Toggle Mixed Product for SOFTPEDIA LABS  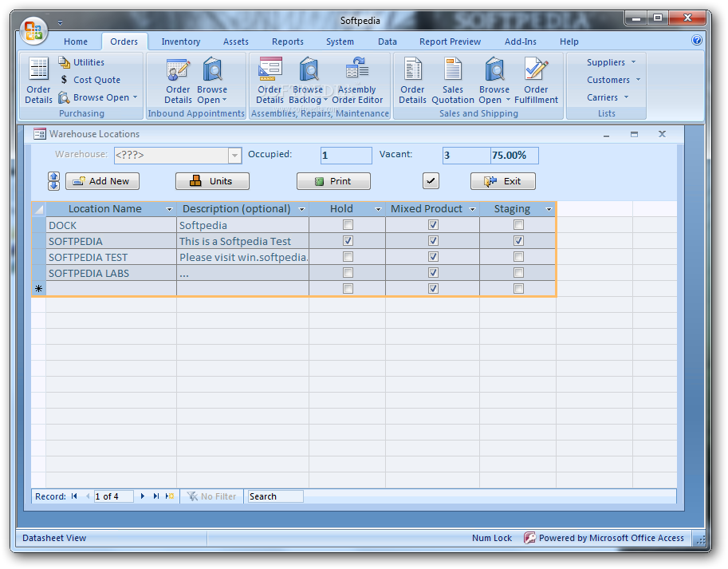pos(433,273)
